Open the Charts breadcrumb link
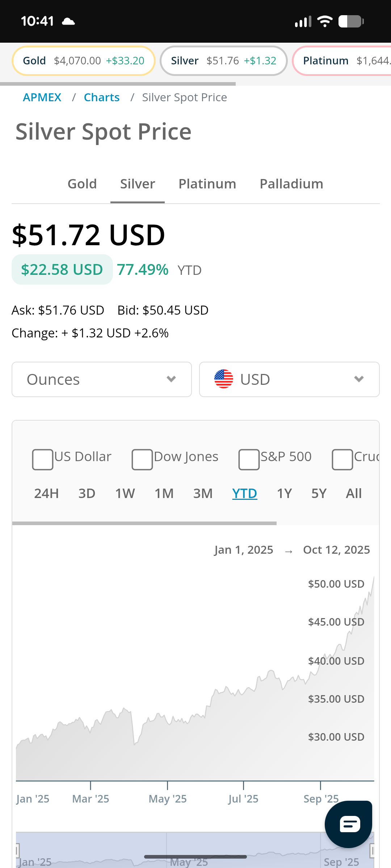The width and height of the screenshot is (391, 868). click(x=102, y=97)
